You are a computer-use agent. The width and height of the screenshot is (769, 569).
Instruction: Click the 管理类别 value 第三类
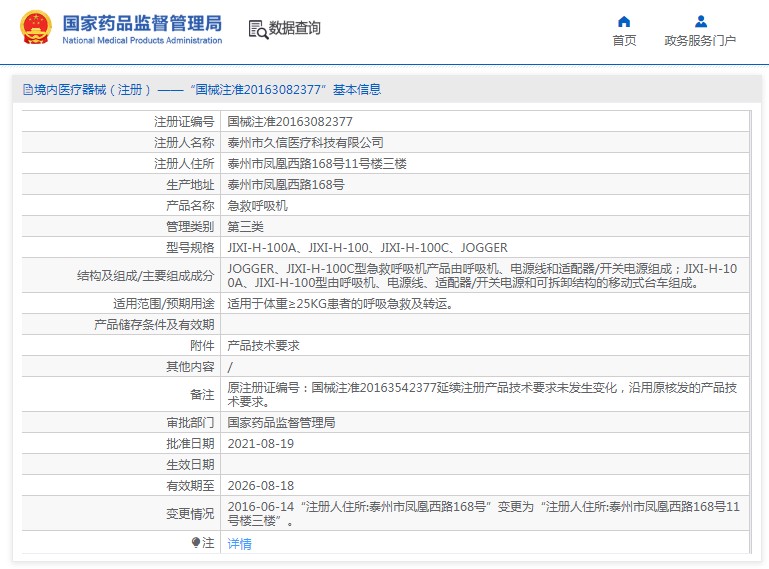(246, 226)
